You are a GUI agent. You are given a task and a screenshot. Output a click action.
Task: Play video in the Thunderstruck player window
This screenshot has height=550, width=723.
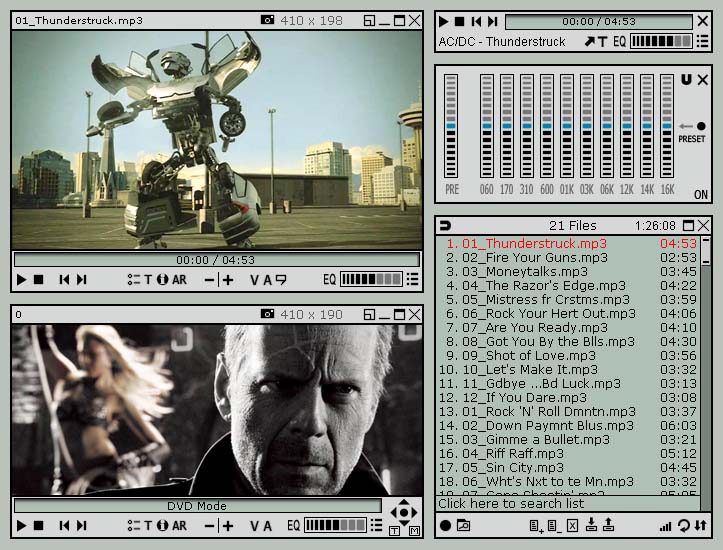[21, 279]
